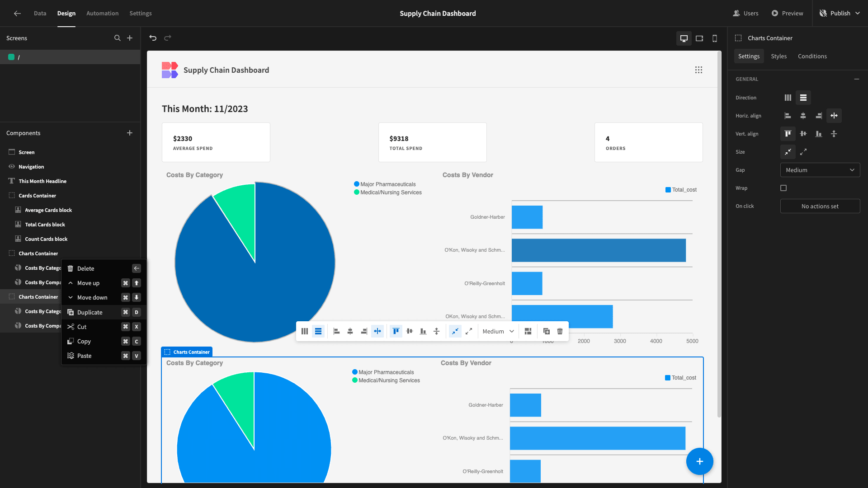Set Vert. align to bottom
Screen dimensions: 868x488
[x=819, y=134]
